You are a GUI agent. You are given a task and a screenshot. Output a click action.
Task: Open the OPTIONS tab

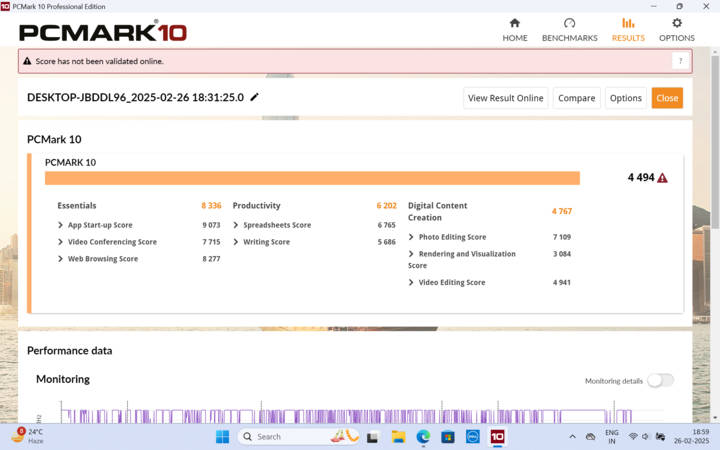click(x=677, y=30)
